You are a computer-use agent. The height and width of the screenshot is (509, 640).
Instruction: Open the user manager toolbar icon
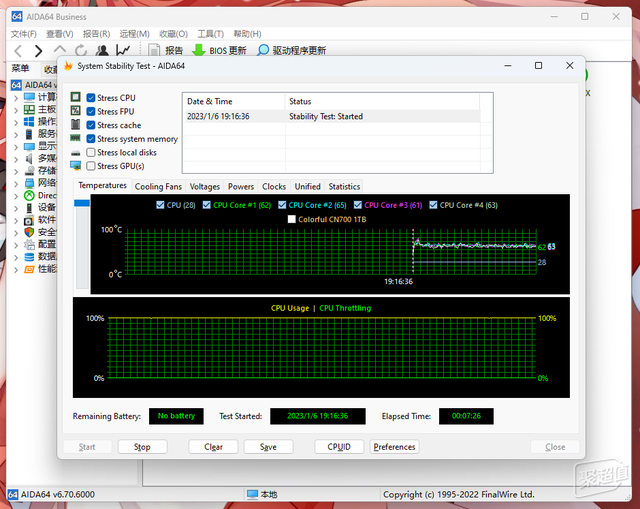click(x=102, y=51)
